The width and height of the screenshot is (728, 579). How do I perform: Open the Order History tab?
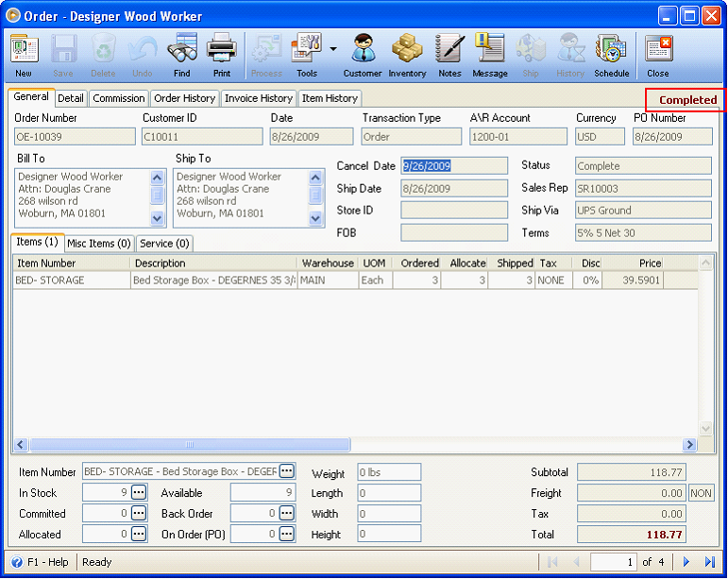pyautogui.click(x=185, y=98)
